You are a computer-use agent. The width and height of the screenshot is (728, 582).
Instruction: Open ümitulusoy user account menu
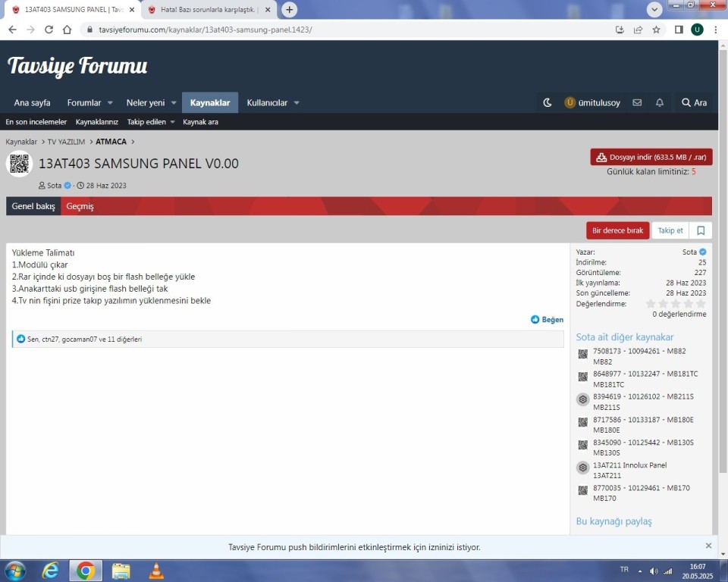coord(592,102)
